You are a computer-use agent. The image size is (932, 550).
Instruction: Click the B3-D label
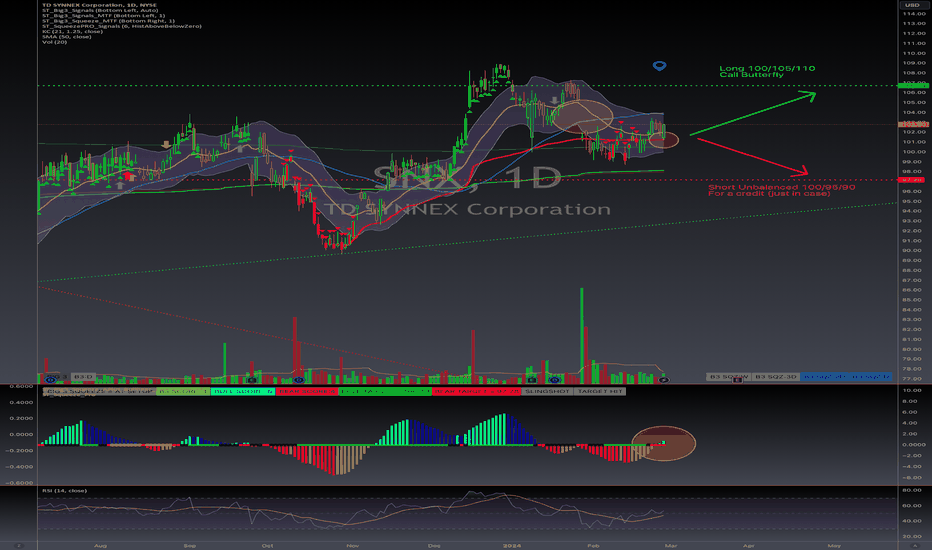pyautogui.click(x=83, y=376)
